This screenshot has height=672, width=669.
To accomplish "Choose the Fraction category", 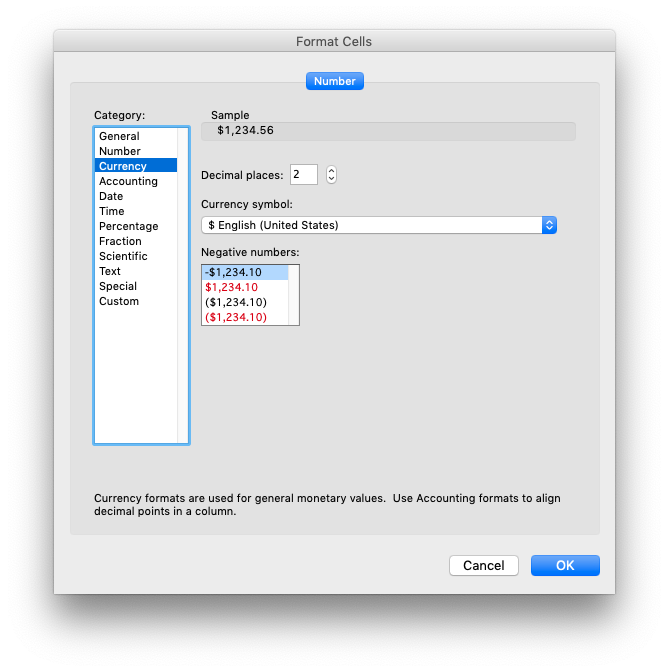I will click(135, 241).
